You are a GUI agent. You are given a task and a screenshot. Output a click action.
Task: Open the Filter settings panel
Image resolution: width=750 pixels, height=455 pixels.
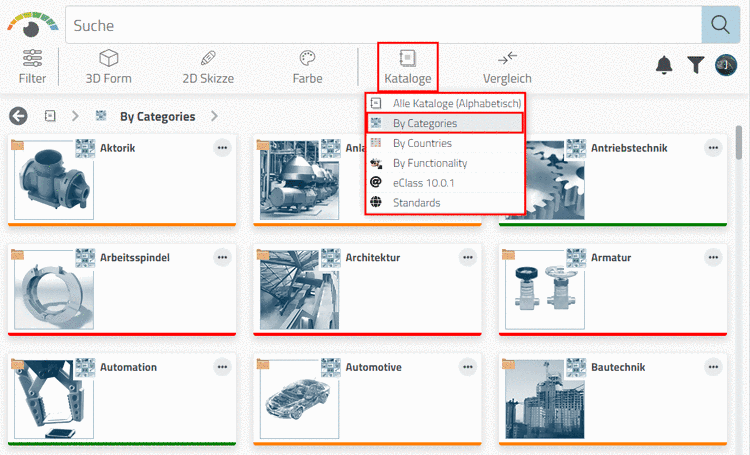pyautogui.click(x=32, y=67)
